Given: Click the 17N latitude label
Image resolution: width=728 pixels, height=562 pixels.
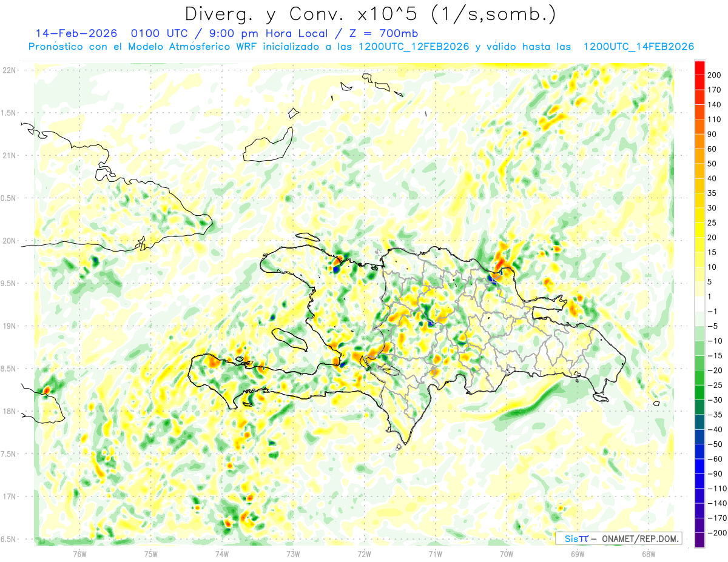Looking at the screenshot, I should pos(10,497).
